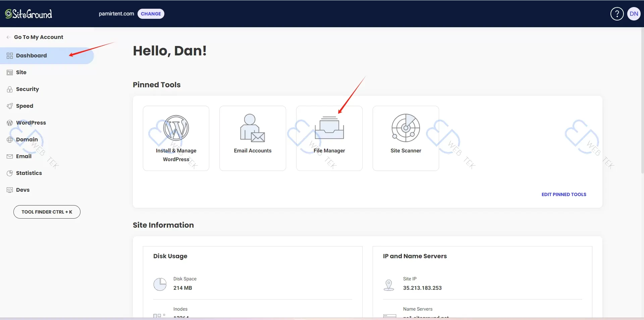Image resolution: width=644 pixels, height=320 pixels.
Task: Select Dashboard in the sidebar
Action: (x=31, y=56)
